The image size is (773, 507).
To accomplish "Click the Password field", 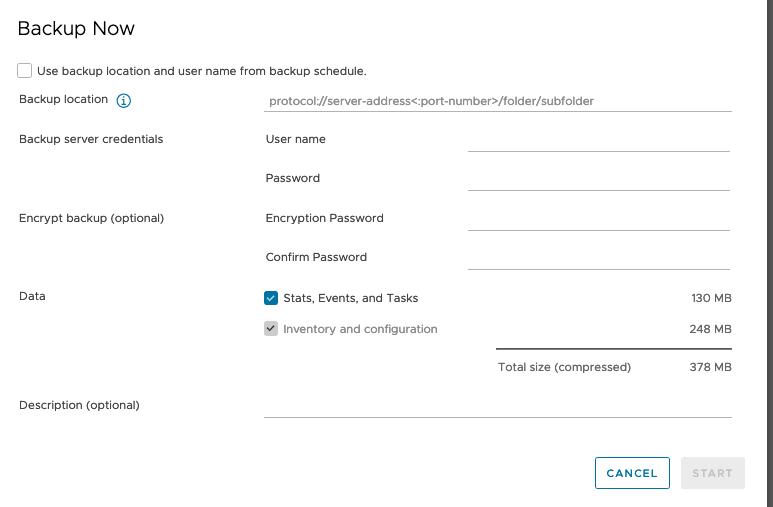I will point(598,179).
